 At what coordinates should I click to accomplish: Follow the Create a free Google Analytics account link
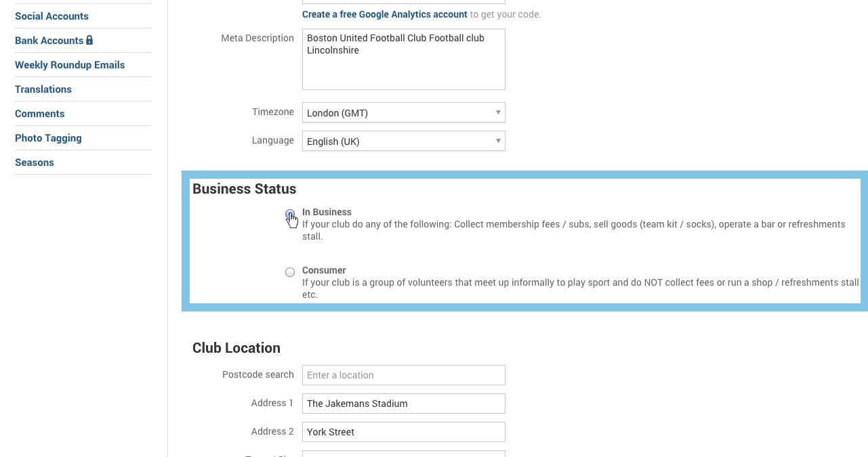click(385, 14)
